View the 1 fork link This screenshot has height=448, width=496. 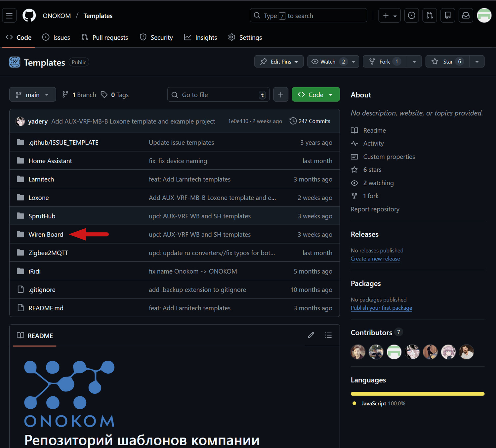365,196
